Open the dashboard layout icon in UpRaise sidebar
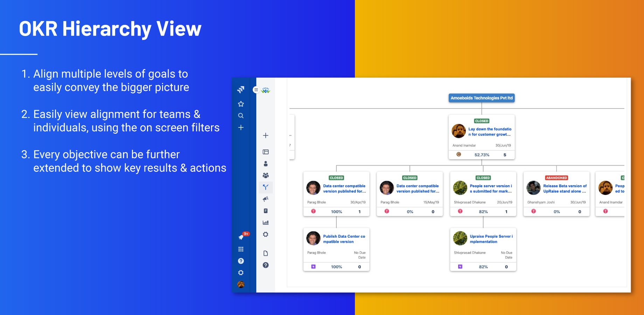The image size is (644, 315). [x=266, y=152]
